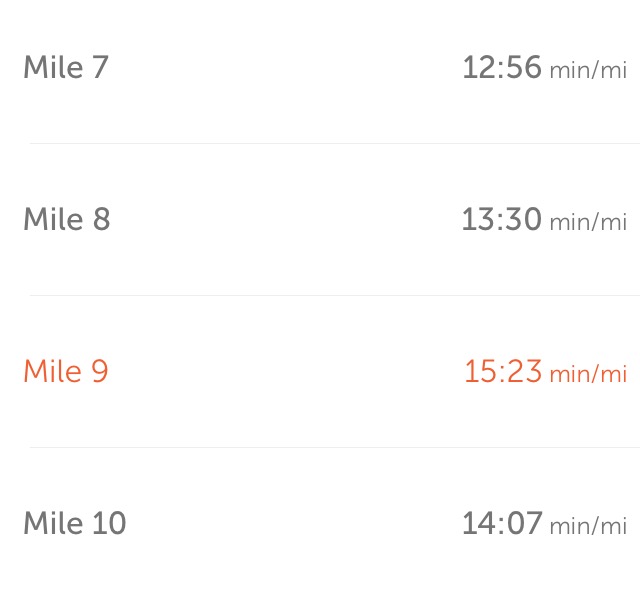Click the divider between Mile 8 and Mile 9

click(335, 295)
